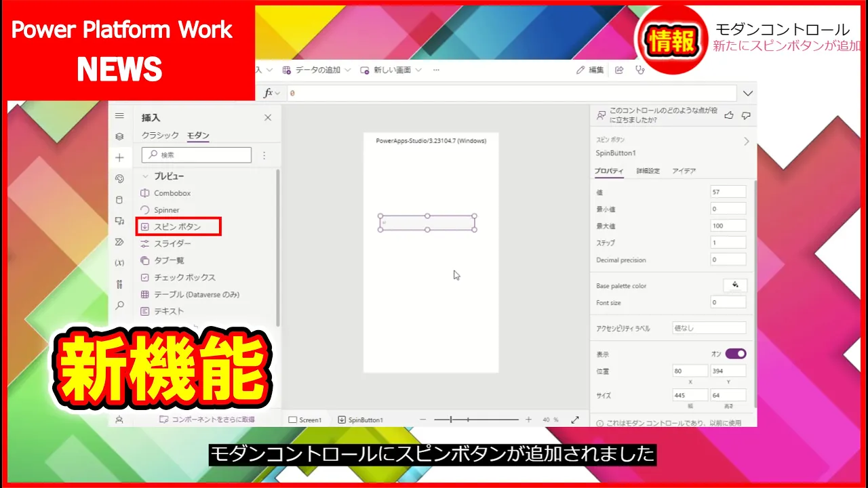Image resolution: width=868 pixels, height=488 pixels.
Task: Click the Y position field
Action: tap(728, 371)
